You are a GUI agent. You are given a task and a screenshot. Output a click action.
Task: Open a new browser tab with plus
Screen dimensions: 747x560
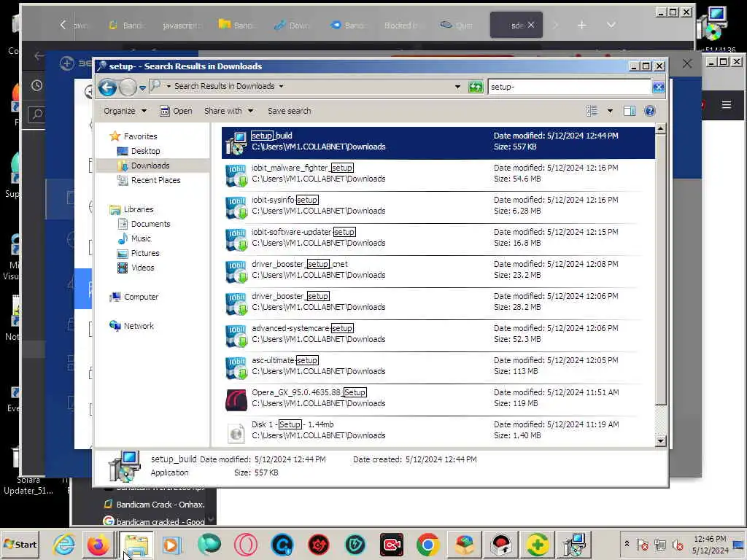pyautogui.click(x=581, y=25)
